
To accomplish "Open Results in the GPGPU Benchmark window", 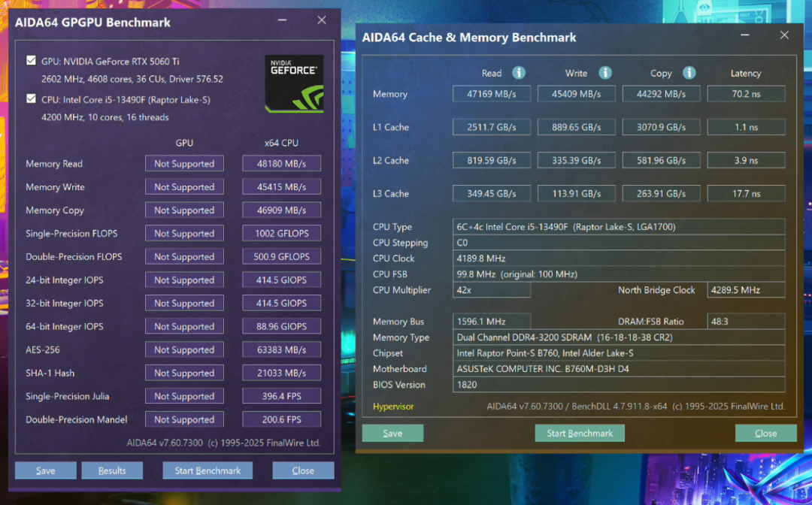I will click(x=112, y=470).
